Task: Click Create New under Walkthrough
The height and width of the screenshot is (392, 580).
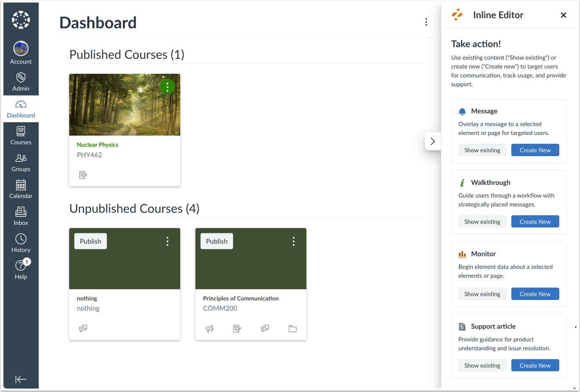Action: pos(535,221)
